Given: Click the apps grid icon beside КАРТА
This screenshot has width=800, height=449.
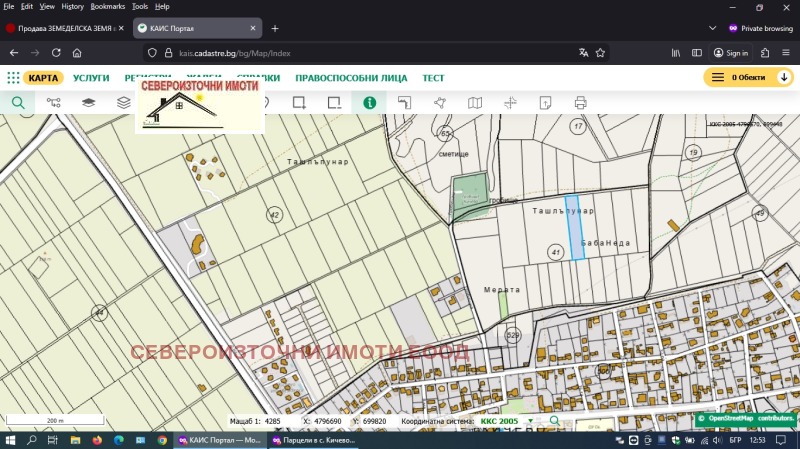Looking at the screenshot, I should 13,78.
